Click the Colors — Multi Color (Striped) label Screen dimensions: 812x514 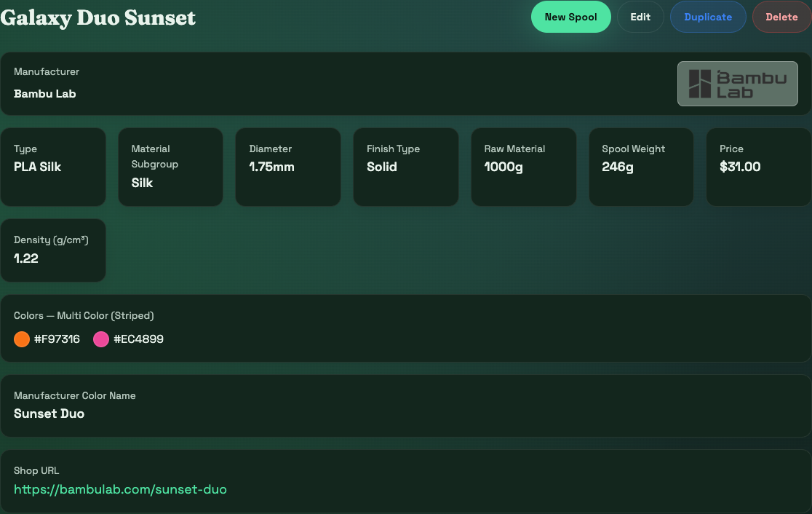tap(84, 315)
